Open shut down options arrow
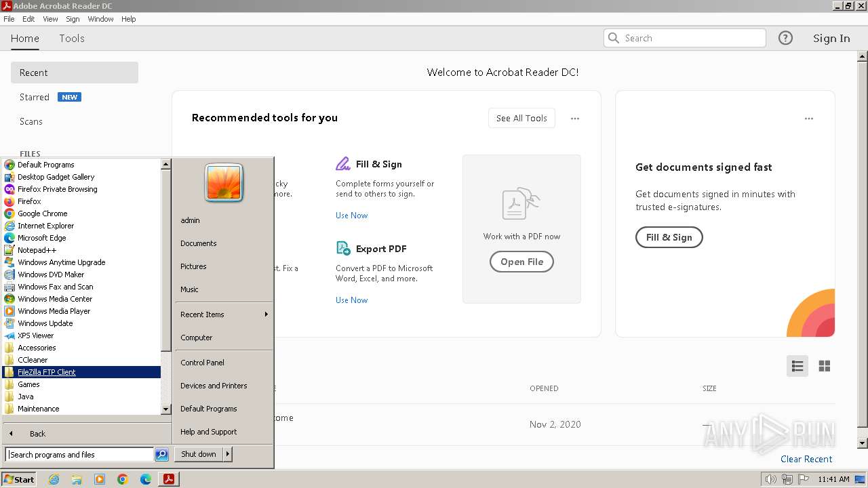Image resolution: width=868 pixels, height=488 pixels. [228, 454]
